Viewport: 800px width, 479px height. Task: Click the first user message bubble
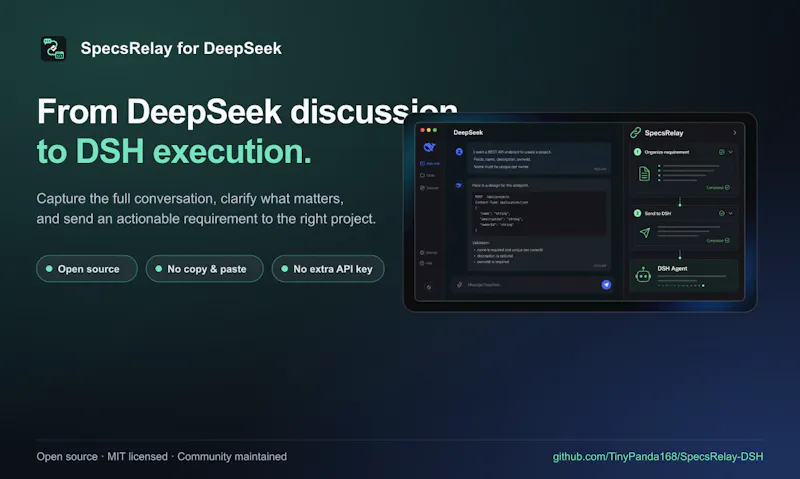click(x=539, y=159)
